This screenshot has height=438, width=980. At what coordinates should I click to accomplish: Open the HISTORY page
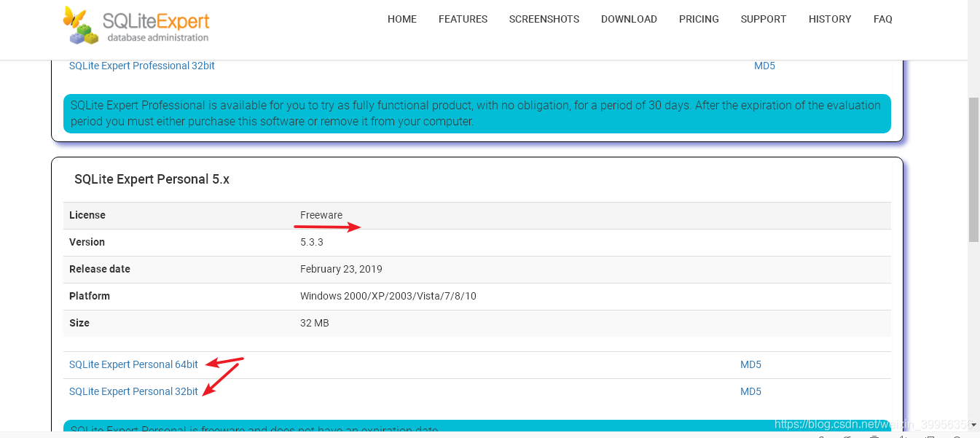pyautogui.click(x=830, y=19)
